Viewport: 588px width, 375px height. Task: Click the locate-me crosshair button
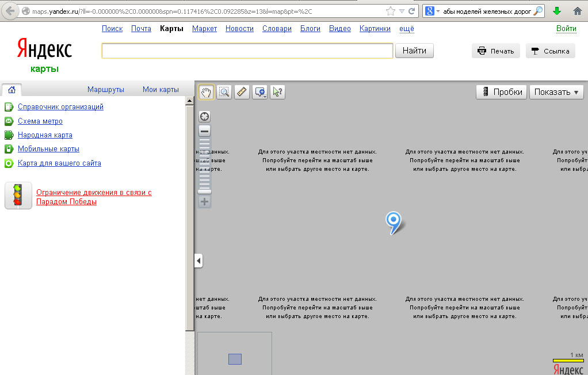[204, 117]
